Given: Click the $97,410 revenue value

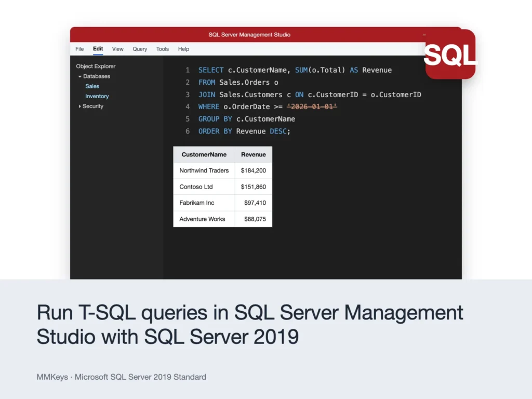Looking at the screenshot, I should click(255, 203).
